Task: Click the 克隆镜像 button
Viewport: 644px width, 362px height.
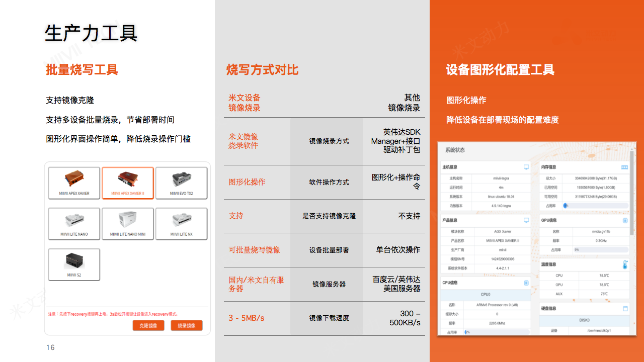Action: click(x=148, y=326)
